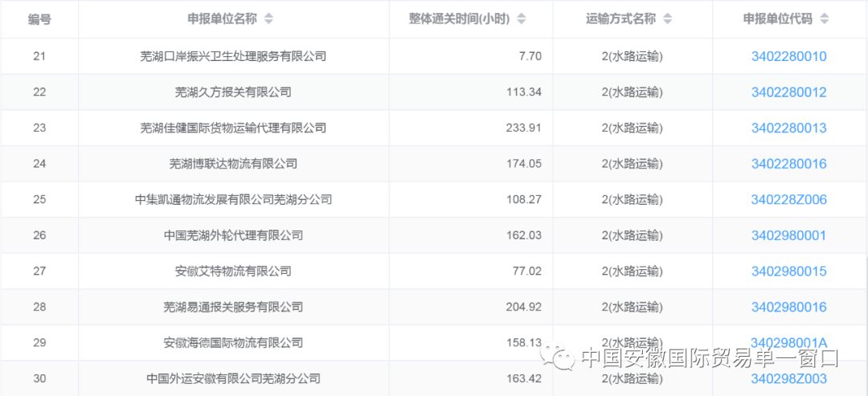Click row number 25
Viewport: 868px width, 396px height.
click(39, 200)
